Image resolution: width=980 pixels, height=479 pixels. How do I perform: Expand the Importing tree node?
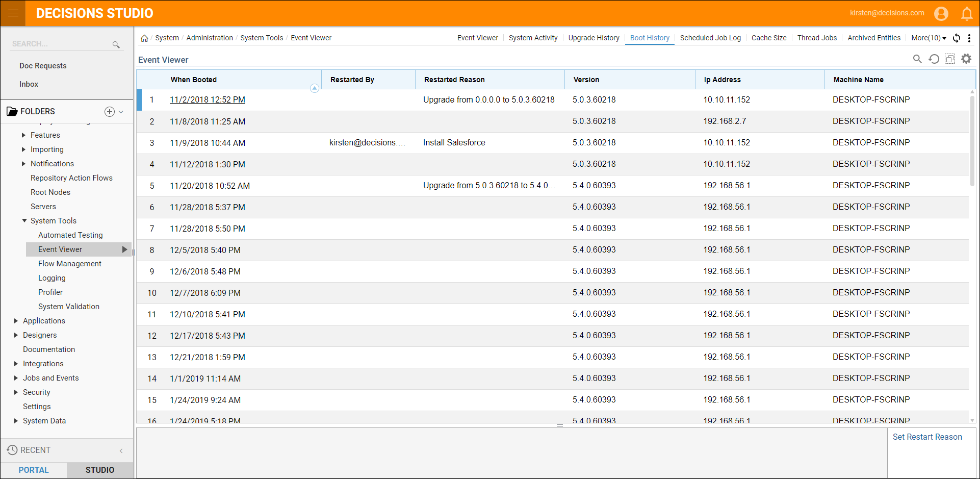point(23,149)
